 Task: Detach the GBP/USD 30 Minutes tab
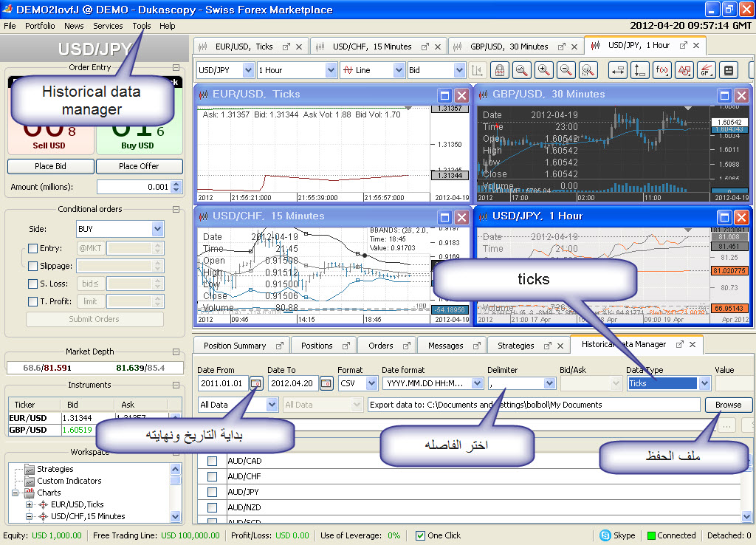click(x=562, y=47)
